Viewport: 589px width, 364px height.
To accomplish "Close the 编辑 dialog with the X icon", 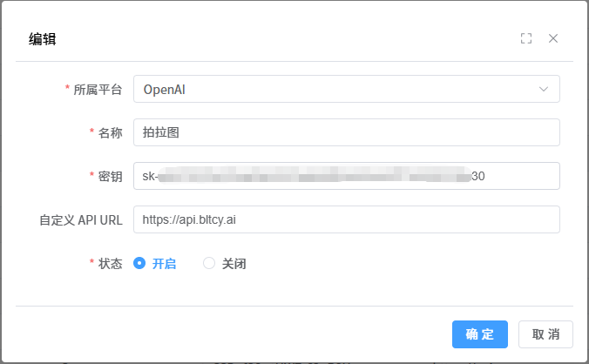I will click(x=553, y=38).
